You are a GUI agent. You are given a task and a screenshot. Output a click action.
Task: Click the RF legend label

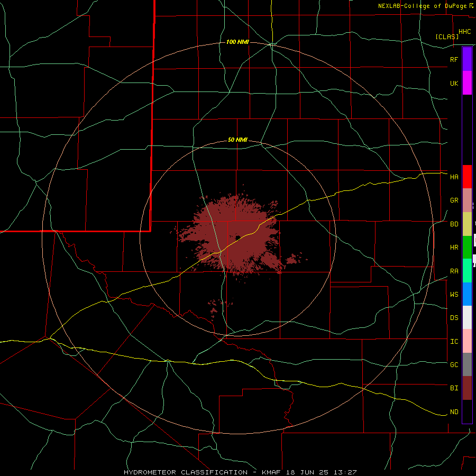coord(454,59)
